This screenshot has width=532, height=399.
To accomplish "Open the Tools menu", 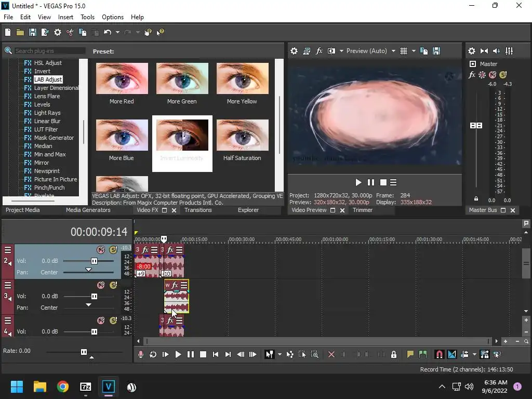I will tap(87, 17).
